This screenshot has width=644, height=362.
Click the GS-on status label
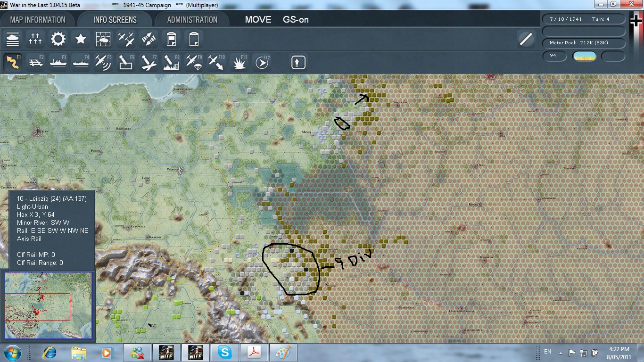pos(296,20)
